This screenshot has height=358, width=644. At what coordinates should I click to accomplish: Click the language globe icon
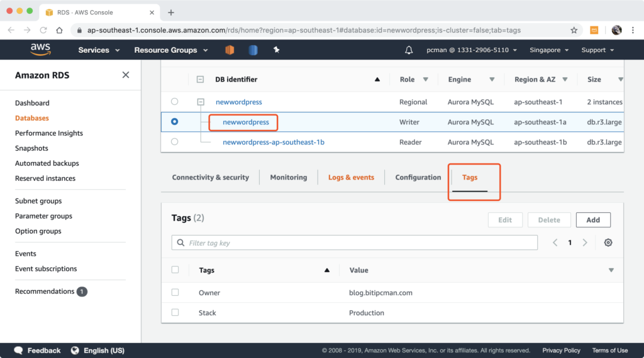75,350
